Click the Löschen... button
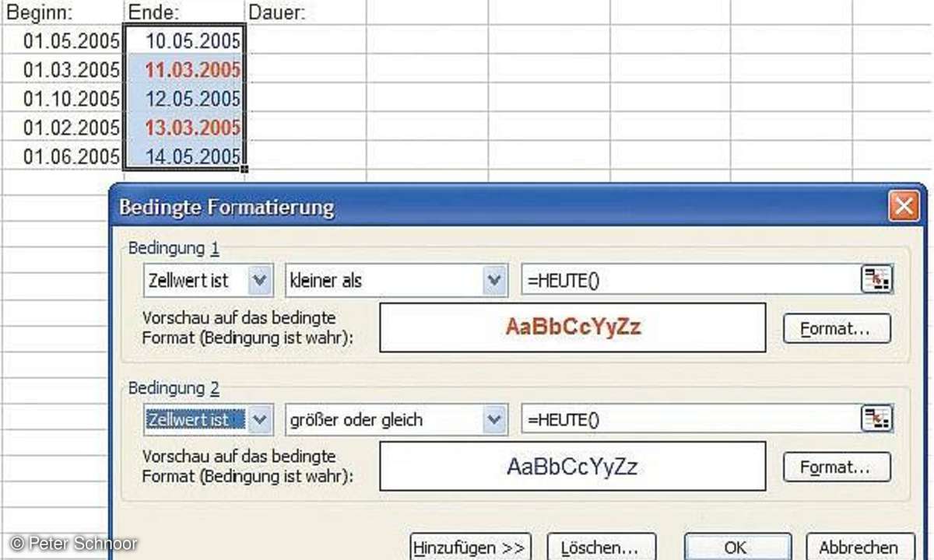 click(x=602, y=547)
